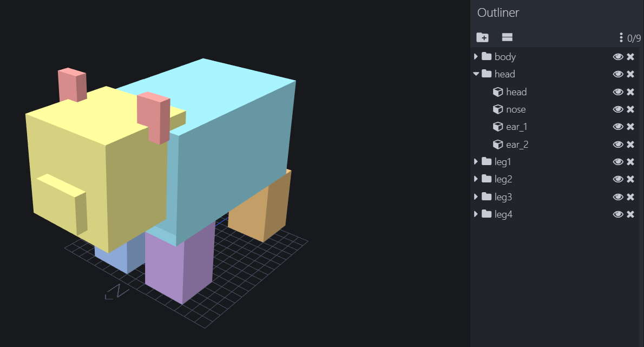The height and width of the screenshot is (347, 644).
Task: Select the 'ear_2' element name
Action: click(x=517, y=145)
